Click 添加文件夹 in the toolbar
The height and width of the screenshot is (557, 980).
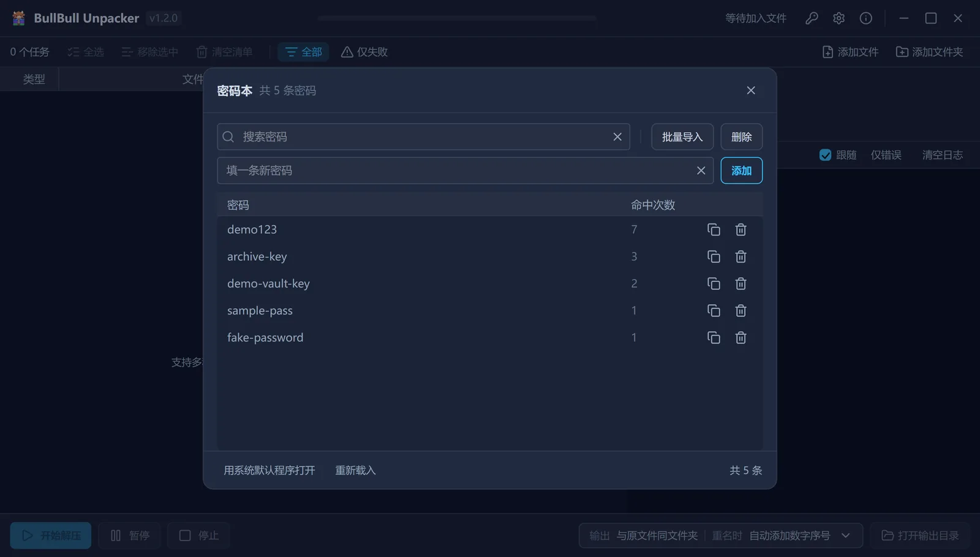(x=930, y=52)
